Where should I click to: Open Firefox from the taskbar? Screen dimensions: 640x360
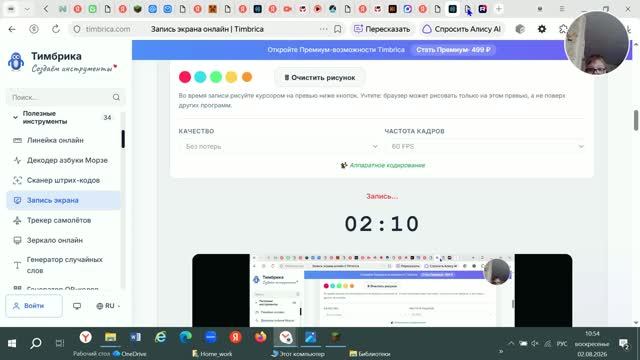[x=260, y=337]
